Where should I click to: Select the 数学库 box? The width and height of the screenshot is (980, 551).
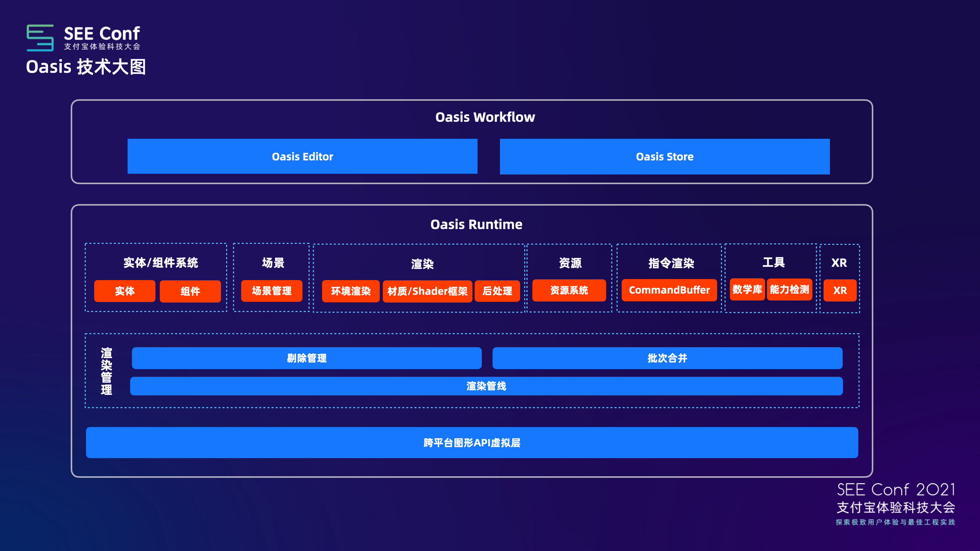[x=747, y=289]
